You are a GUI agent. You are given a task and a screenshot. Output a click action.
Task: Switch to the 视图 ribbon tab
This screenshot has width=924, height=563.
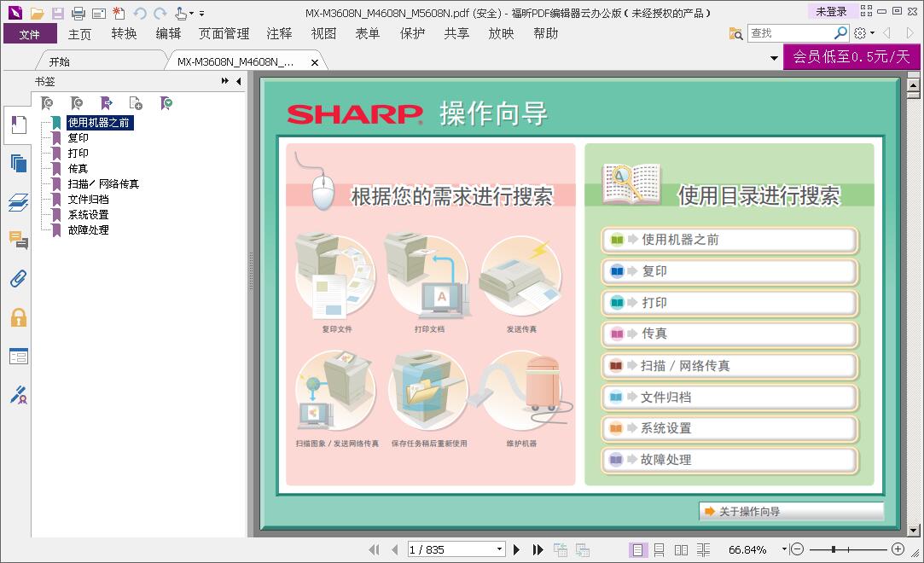coord(323,33)
